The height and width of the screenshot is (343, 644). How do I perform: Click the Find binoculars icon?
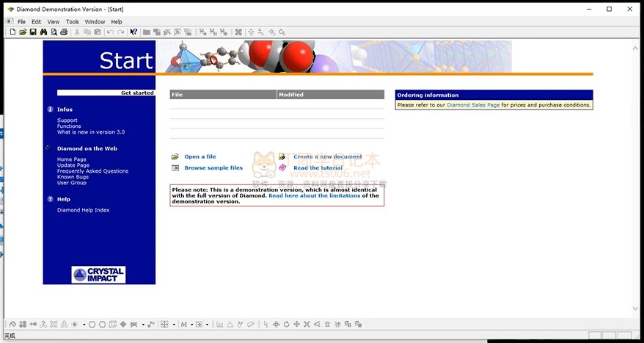pos(43,32)
